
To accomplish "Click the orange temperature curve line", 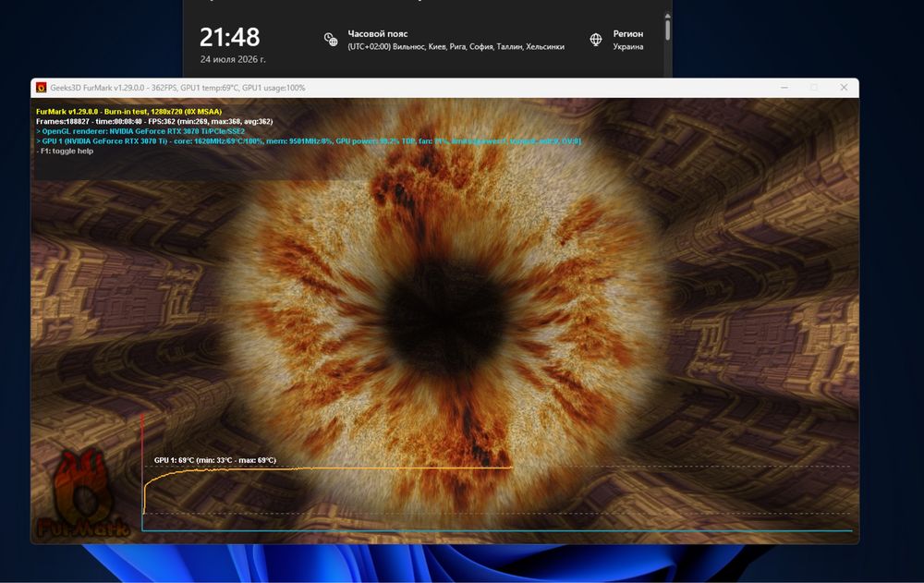I will tap(328, 469).
